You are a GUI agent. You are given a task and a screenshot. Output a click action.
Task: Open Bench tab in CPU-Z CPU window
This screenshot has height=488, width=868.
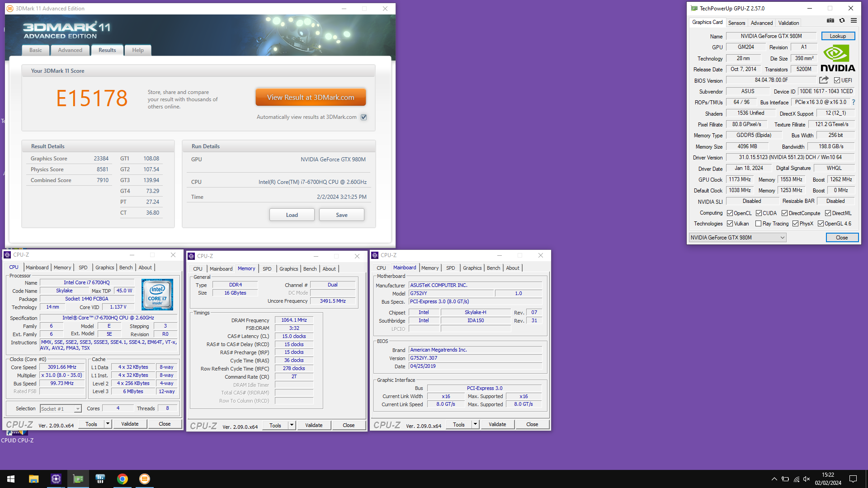tap(126, 267)
